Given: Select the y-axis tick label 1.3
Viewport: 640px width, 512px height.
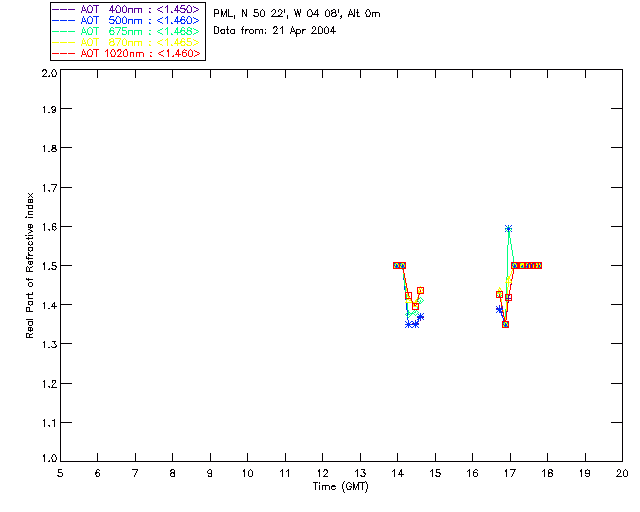Looking at the screenshot, I should 49,345.
